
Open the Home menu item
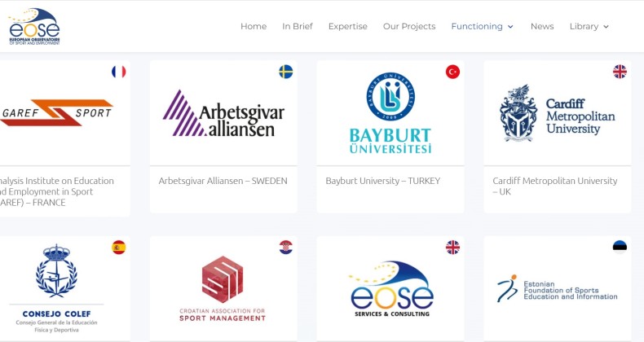point(254,26)
